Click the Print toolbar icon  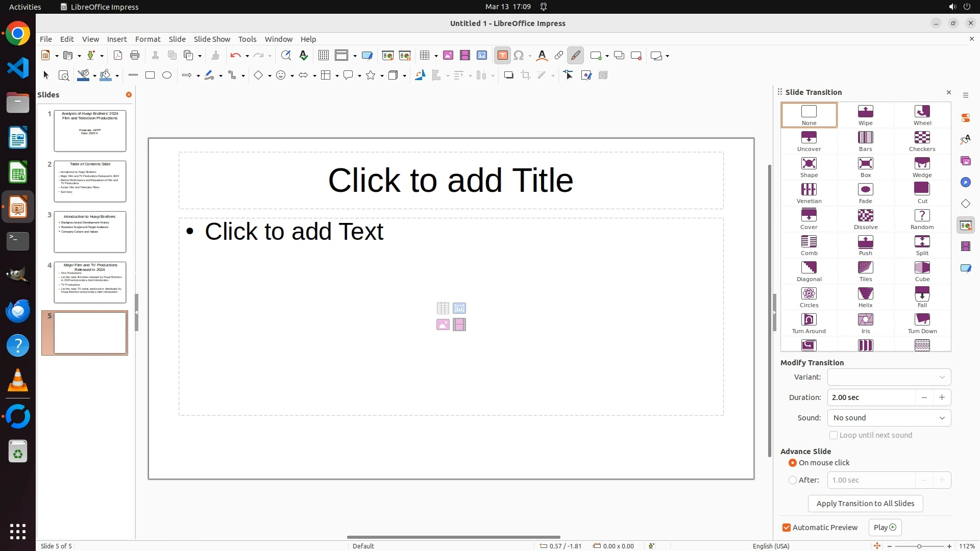(135, 56)
